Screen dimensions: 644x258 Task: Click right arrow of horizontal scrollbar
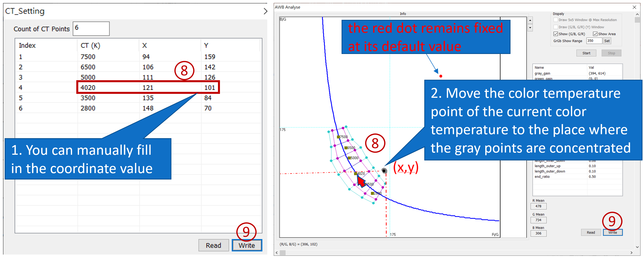tap(631, 253)
